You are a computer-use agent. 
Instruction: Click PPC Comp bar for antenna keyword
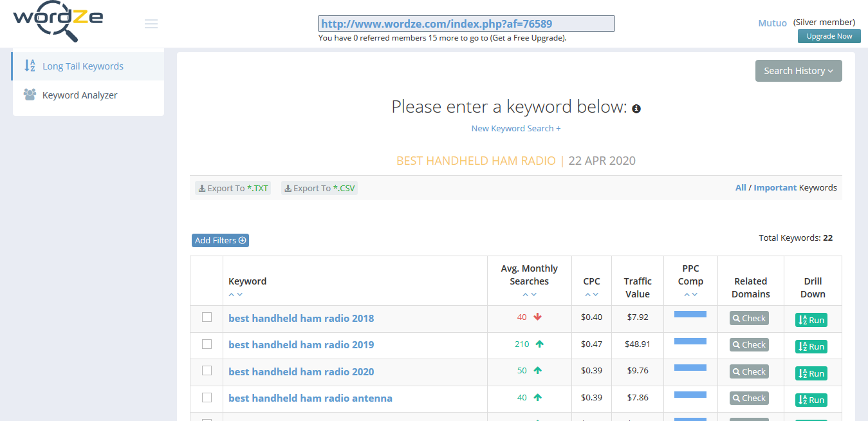coord(690,395)
